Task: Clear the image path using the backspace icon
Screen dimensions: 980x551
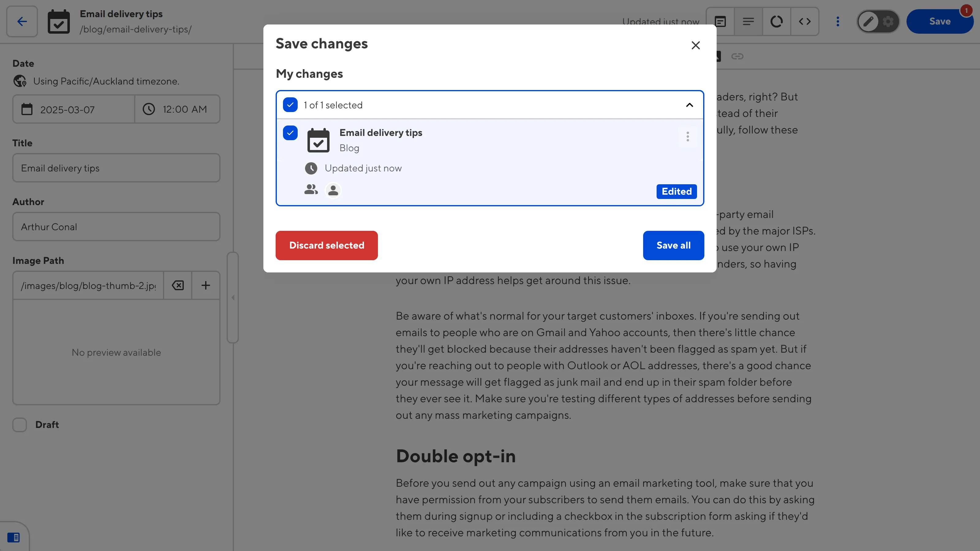Action: (x=177, y=285)
